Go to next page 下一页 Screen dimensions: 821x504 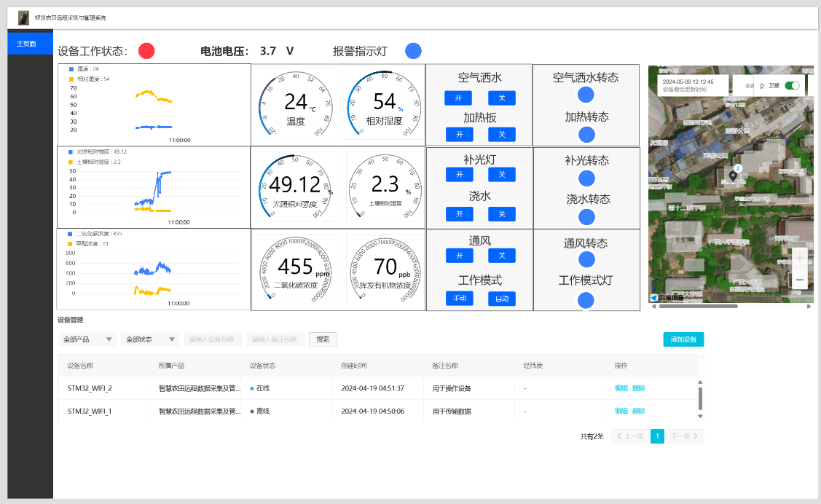[x=685, y=436]
